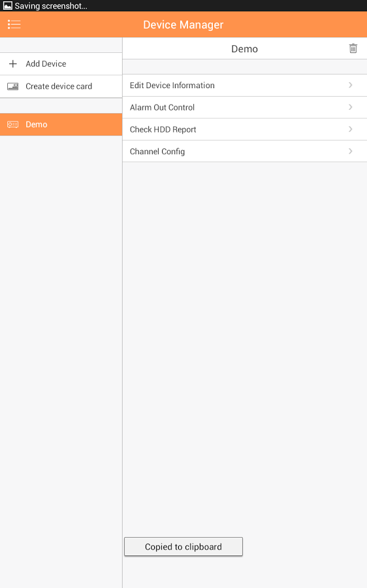
Task: Tap the Copied to clipboard toast
Action: pyautogui.click(x=183, y=547)
